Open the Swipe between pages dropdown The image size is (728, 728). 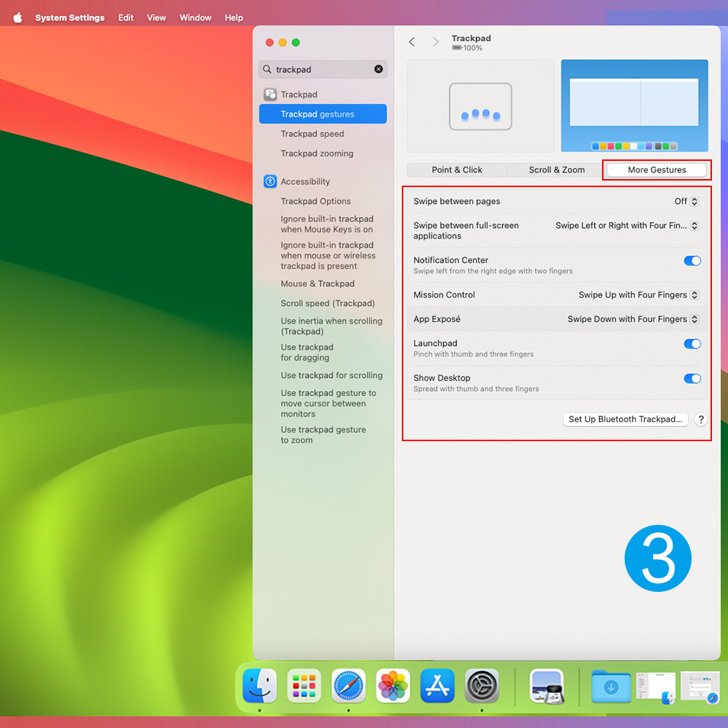pyautogui.click(x=687, y=202)
